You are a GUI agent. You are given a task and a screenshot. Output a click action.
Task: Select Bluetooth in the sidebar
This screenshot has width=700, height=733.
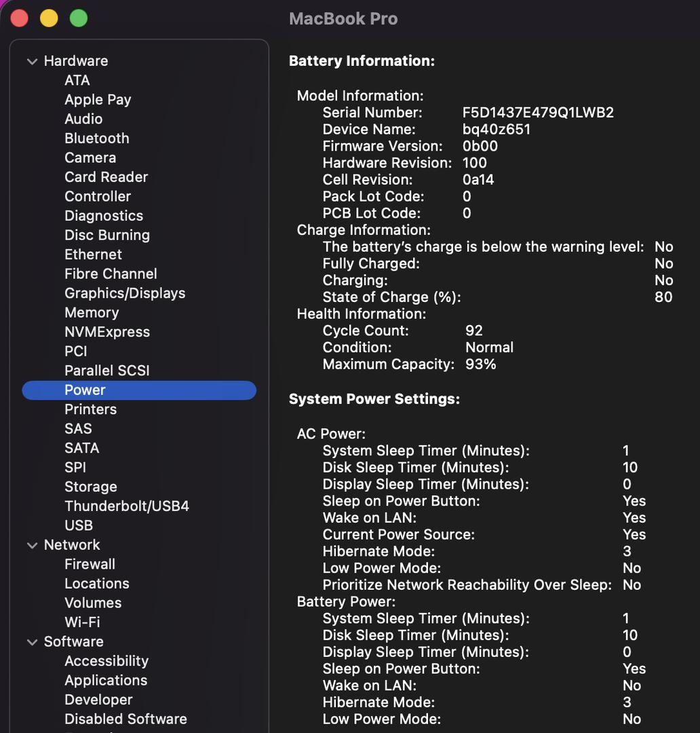[x=96, y=138]
